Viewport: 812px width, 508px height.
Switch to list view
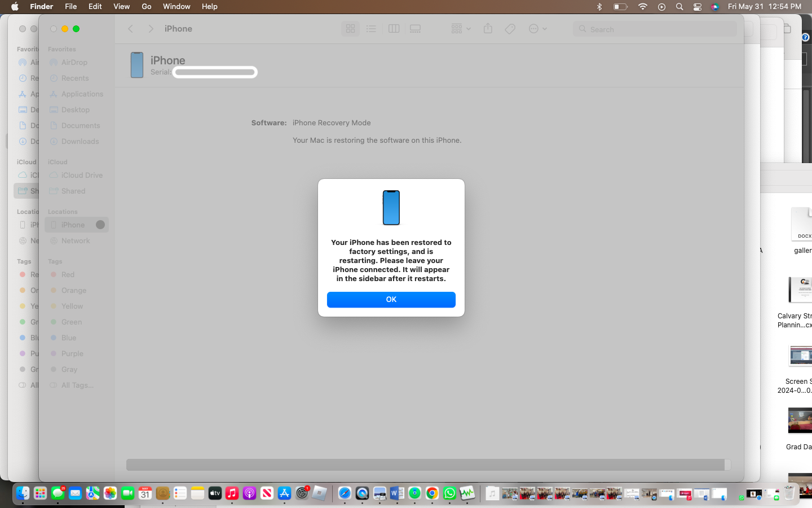coord(371,28)
